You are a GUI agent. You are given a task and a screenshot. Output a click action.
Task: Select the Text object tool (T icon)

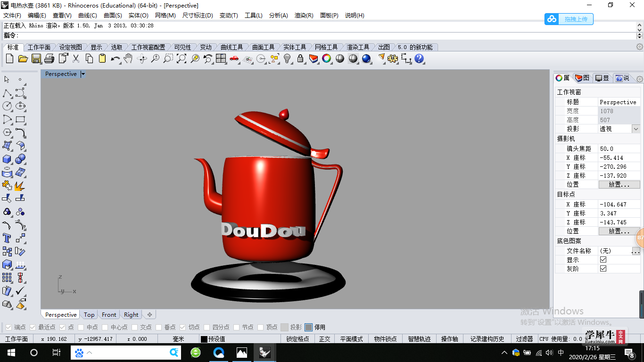(x=7, y=238)
